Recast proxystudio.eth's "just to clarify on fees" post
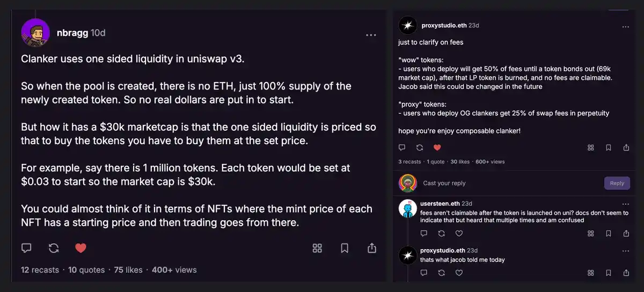The width and height of the screenshot is (644, 292). 420,147
